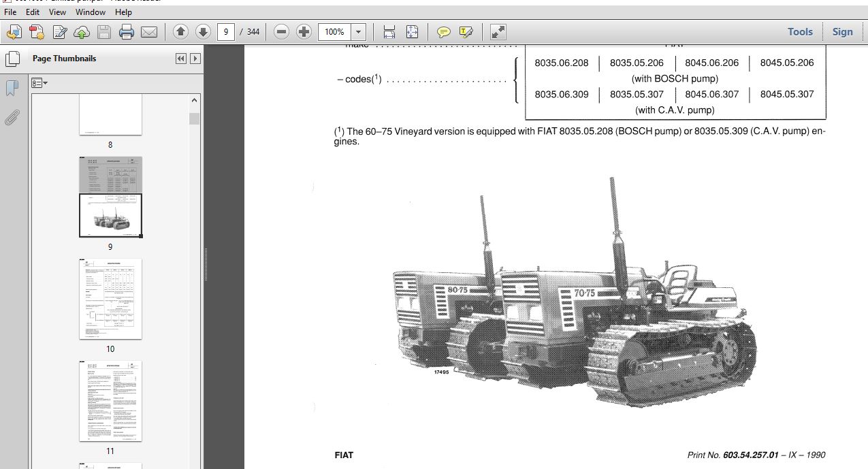
Task: Click total page count 344 text
Action: pos(253,31)
